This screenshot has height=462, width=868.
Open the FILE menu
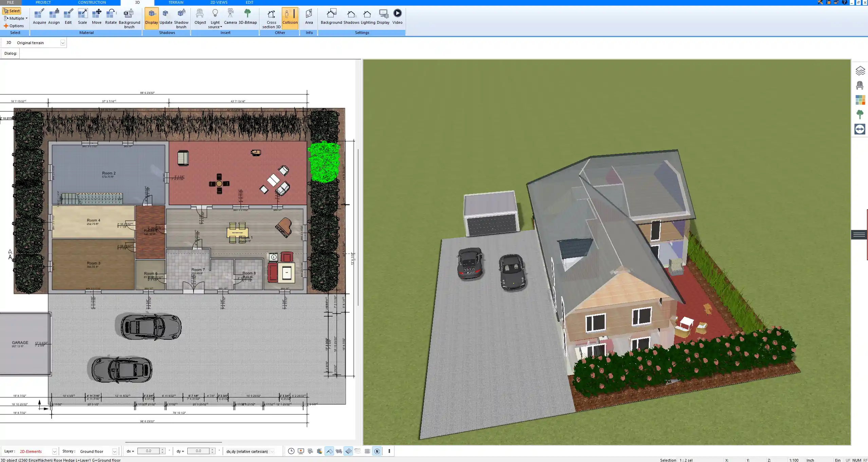(x=11, y=2)
